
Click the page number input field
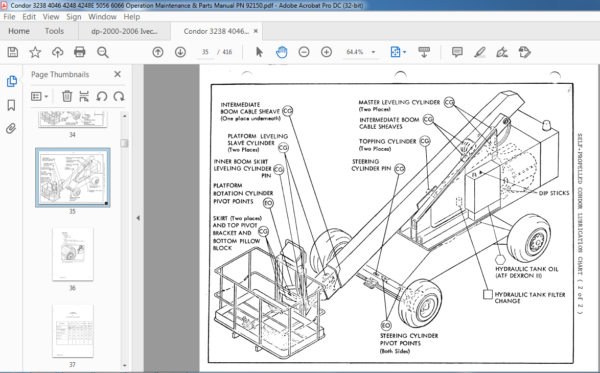[205, 52]
